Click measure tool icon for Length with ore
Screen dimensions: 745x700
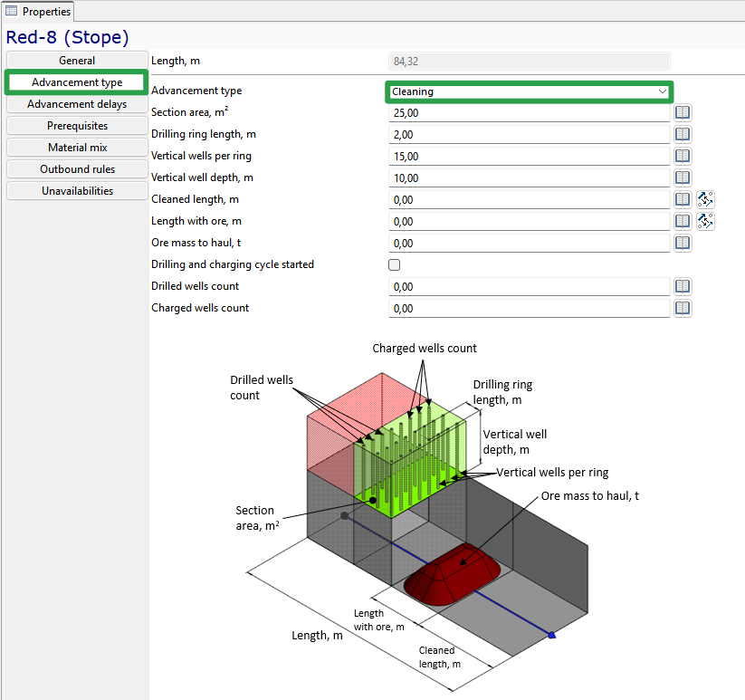coord(705,222)
